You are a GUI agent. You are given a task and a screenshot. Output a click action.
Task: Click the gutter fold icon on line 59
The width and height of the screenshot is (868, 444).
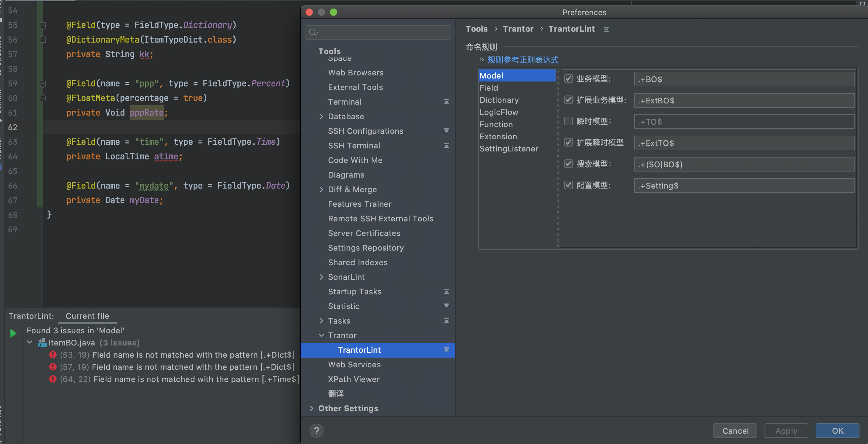pyautogui.click(x=43, y=84)
